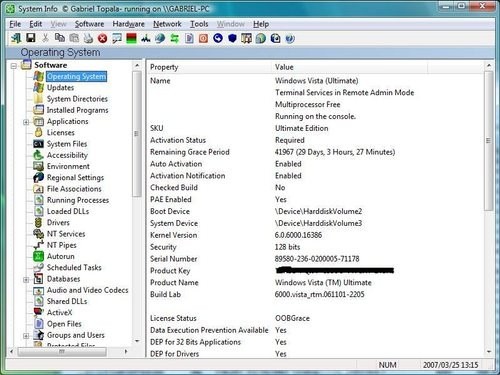Screen dimensions: 500x375
Task: Expand the Databases tree node
Action: pos(26,280)
